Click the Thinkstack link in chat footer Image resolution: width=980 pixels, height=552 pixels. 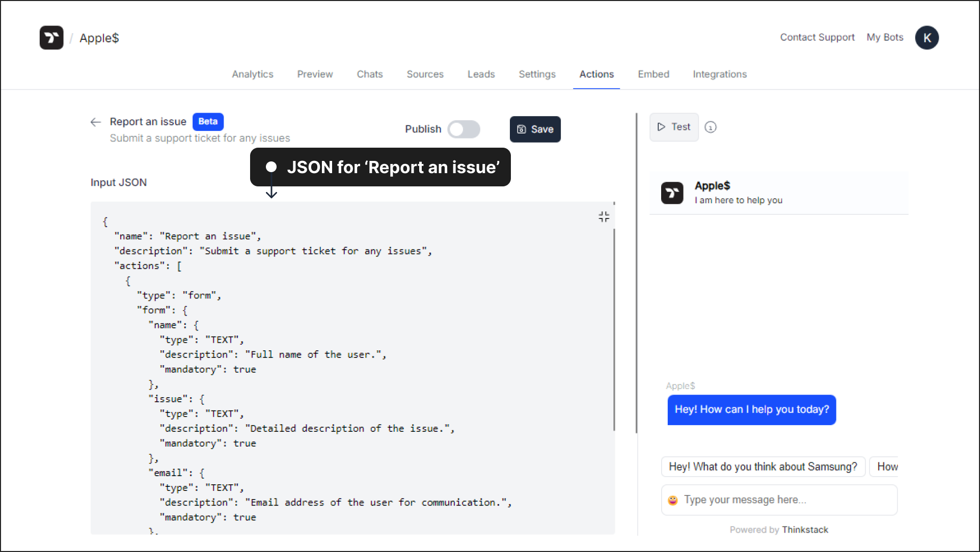point(805,530)
